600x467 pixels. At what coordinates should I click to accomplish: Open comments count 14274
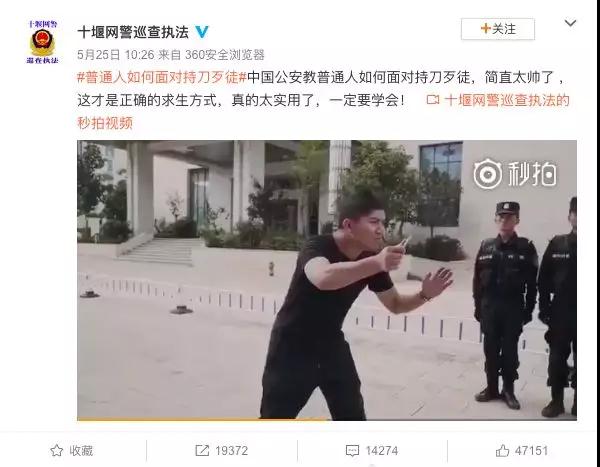(x=382, y=451)
